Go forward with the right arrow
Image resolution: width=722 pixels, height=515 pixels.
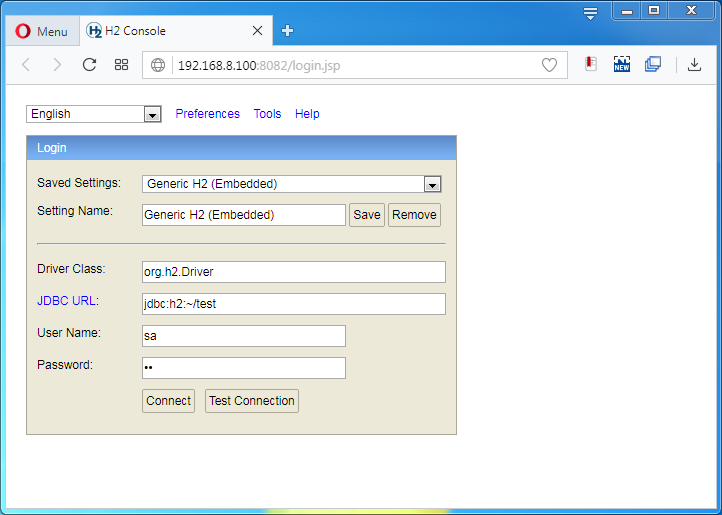(x=57, y=65)
